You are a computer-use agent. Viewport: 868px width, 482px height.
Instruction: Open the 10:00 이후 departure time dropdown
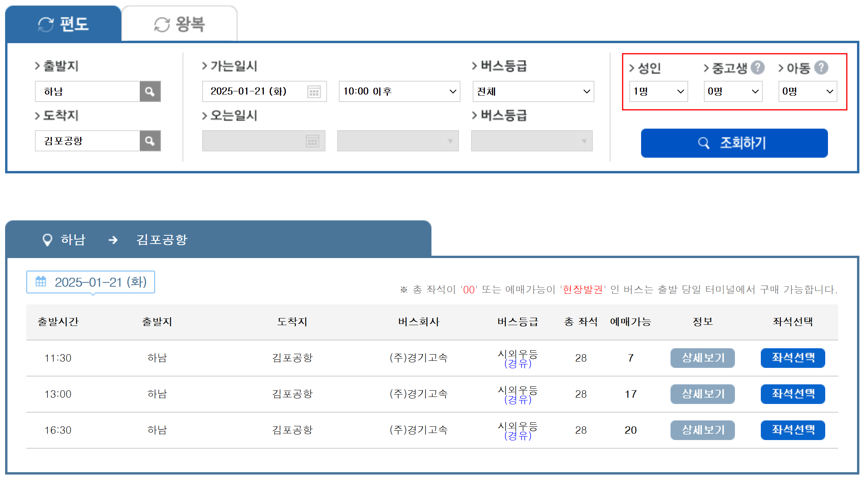click(x=399, y=91)
